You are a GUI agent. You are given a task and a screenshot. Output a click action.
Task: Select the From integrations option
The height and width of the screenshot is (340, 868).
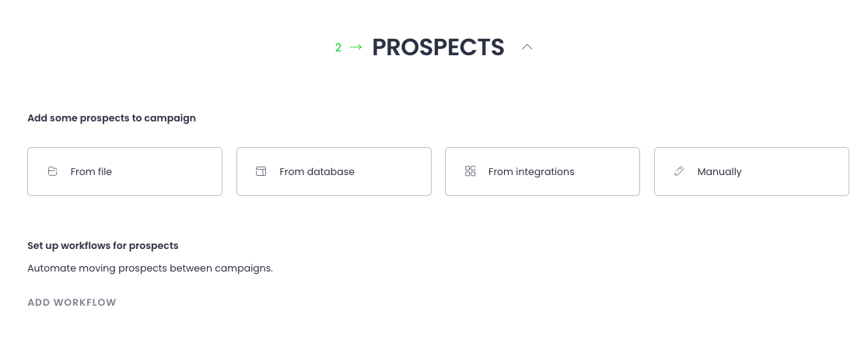point(542,171)
